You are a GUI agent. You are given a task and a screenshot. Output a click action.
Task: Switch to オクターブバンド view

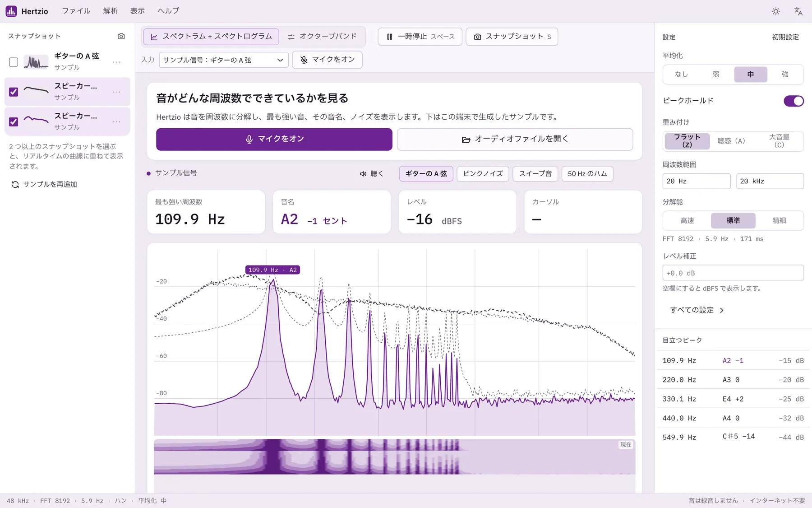coord(323,37)
